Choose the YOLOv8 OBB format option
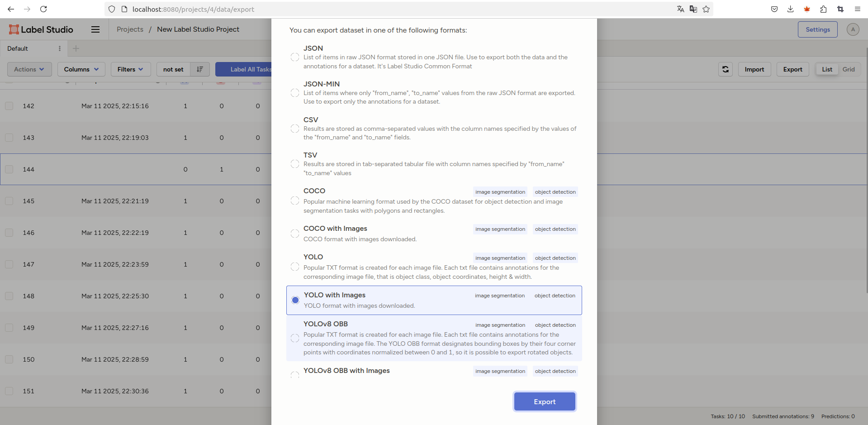Screen dimensions: 868x425 pos(295,338)
